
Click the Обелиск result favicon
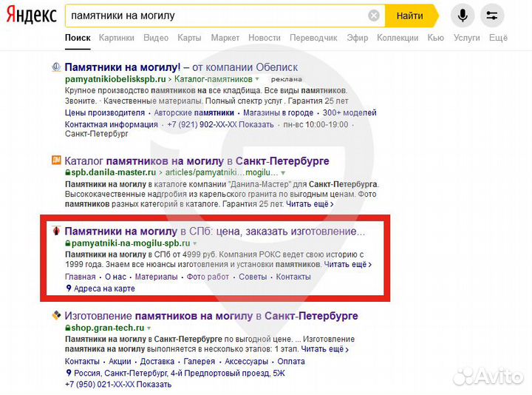pyautogui.click(x=56, y=67)
